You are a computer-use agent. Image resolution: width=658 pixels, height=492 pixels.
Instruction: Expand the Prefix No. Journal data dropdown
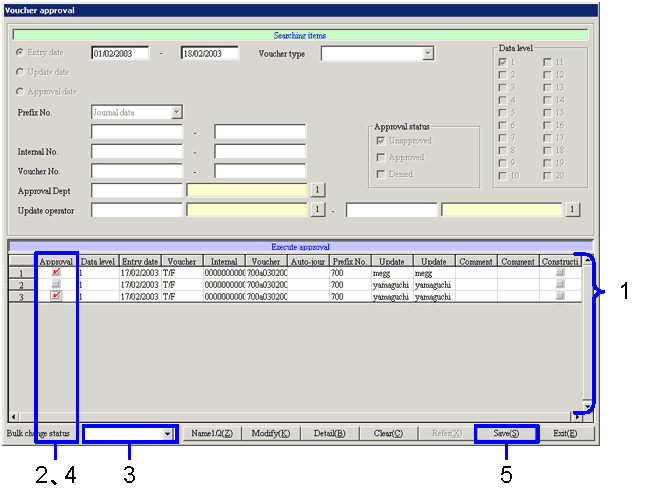(176, 113)
